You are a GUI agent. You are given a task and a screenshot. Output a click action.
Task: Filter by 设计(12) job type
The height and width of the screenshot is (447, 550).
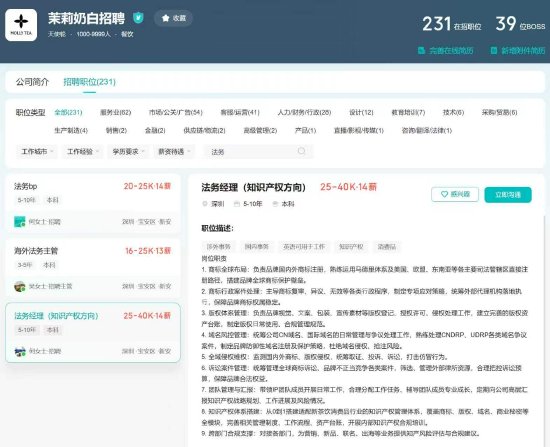pyautogui.click(x=361, y=112)
